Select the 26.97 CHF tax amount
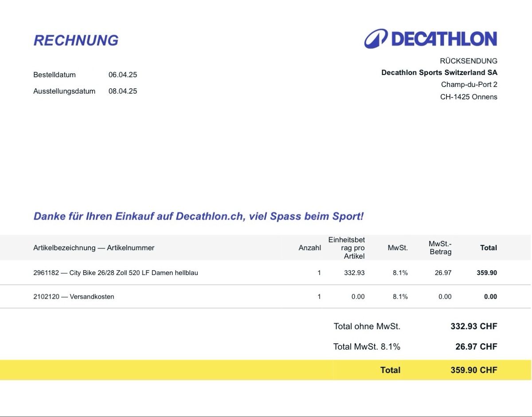 click(476, 346)
